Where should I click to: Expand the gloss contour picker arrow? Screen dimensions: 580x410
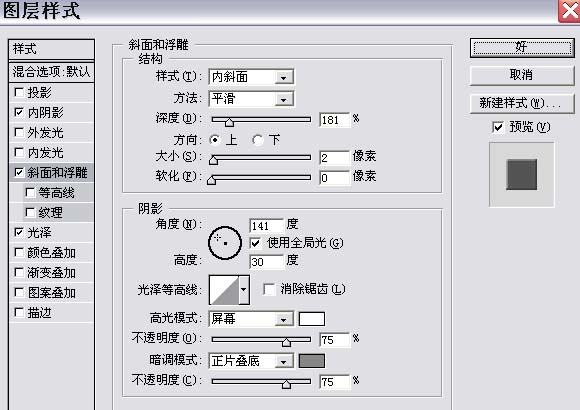(244, 290)
